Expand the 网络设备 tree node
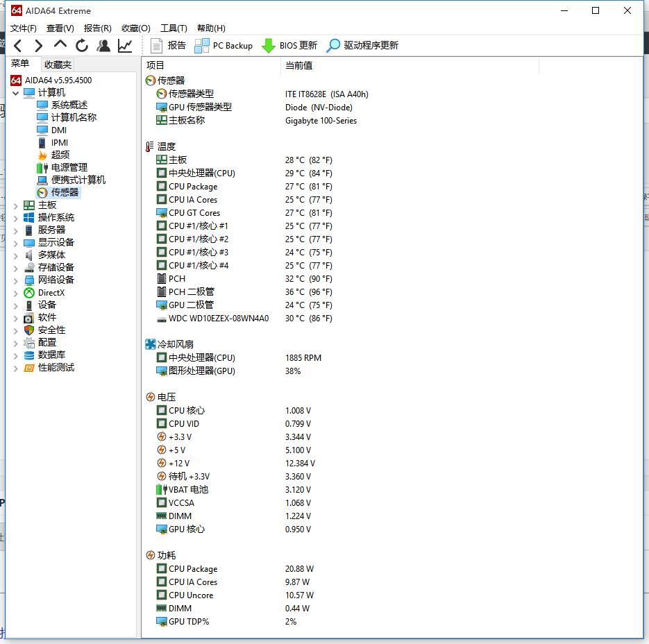Viewport: 649px width, 644px height. point(16,280)
